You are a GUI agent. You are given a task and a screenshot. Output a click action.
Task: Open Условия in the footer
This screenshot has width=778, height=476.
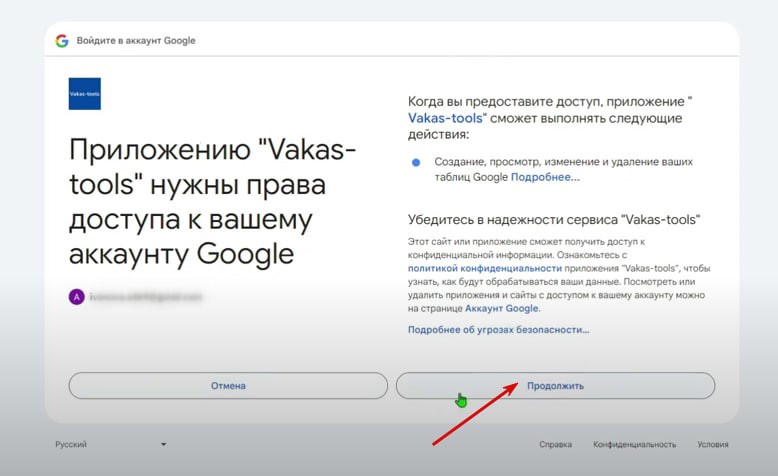[x=713, y=445]
